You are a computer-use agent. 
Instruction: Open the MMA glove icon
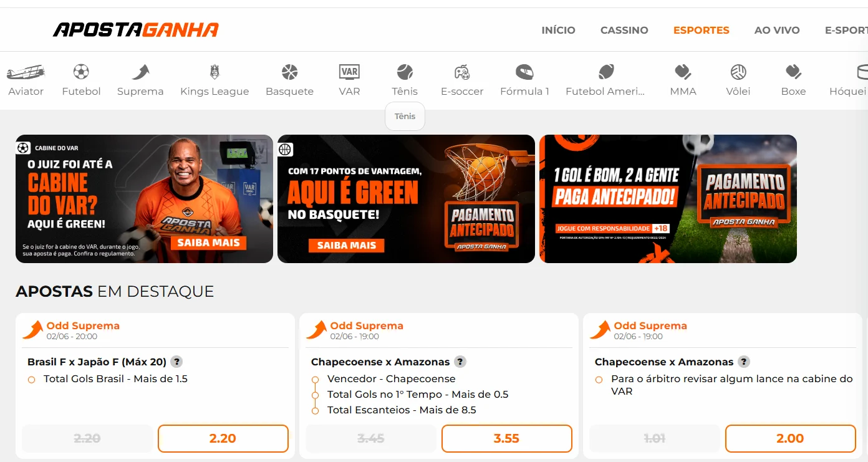click(x=683, y=72)
